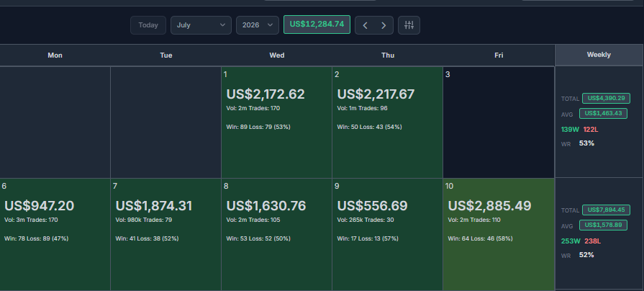This screenshot has height=291, width=644.
Task: Select the Weekly column header
Action: click(599, 55)
